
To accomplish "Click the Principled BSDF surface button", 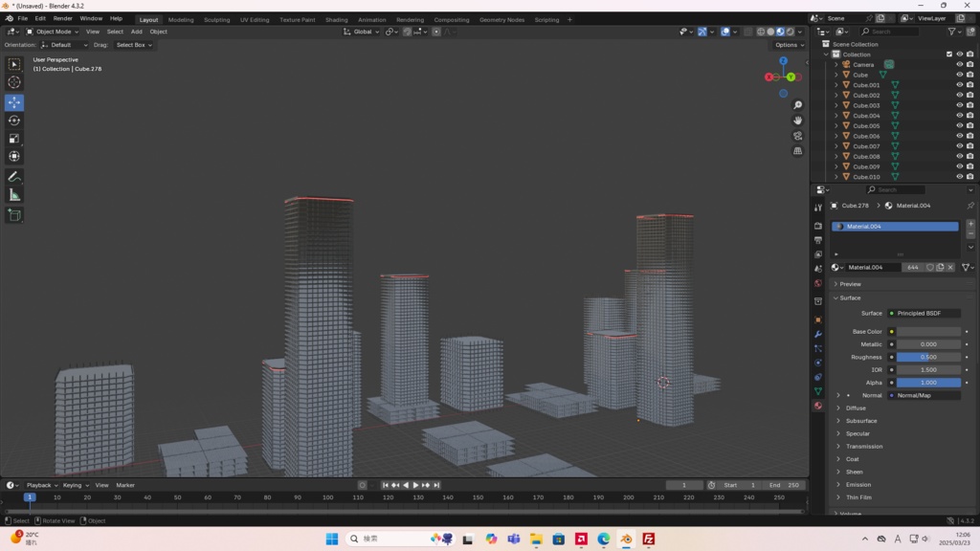I will (924, 314).
